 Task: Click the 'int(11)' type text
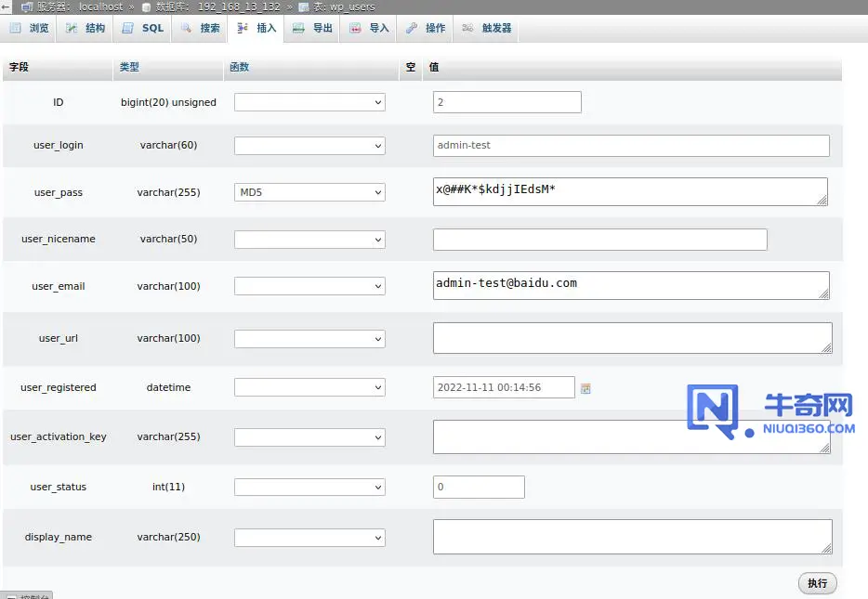168,487
